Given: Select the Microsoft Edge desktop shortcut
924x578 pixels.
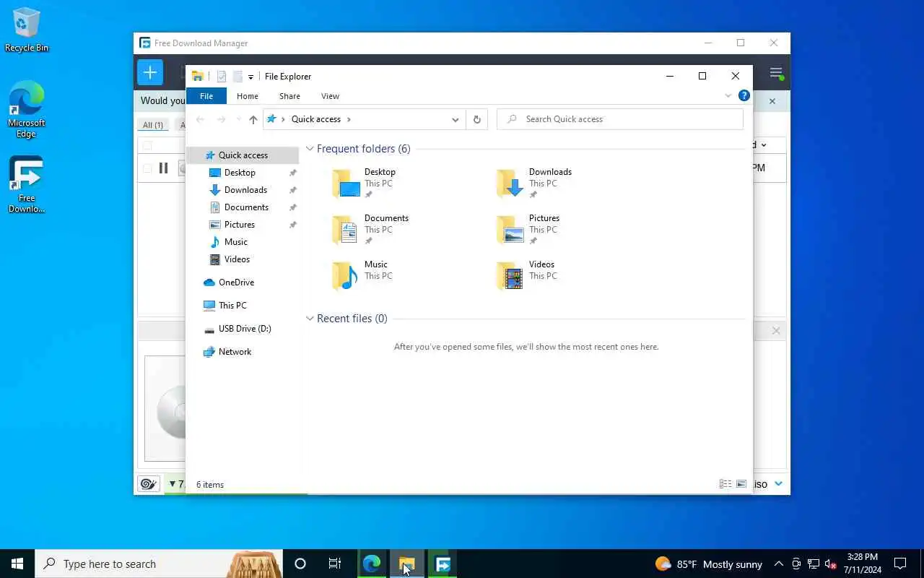Looking at the screenshot, I should coord(27,109).
